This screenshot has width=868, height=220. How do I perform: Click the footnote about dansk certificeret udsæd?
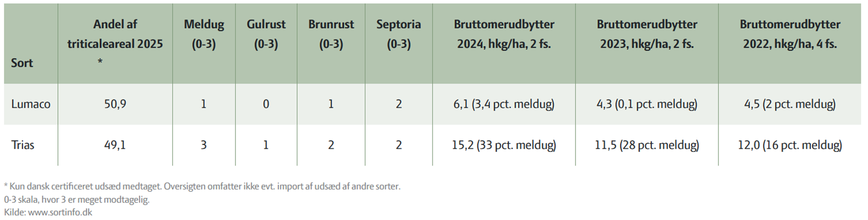click(202, 187)
